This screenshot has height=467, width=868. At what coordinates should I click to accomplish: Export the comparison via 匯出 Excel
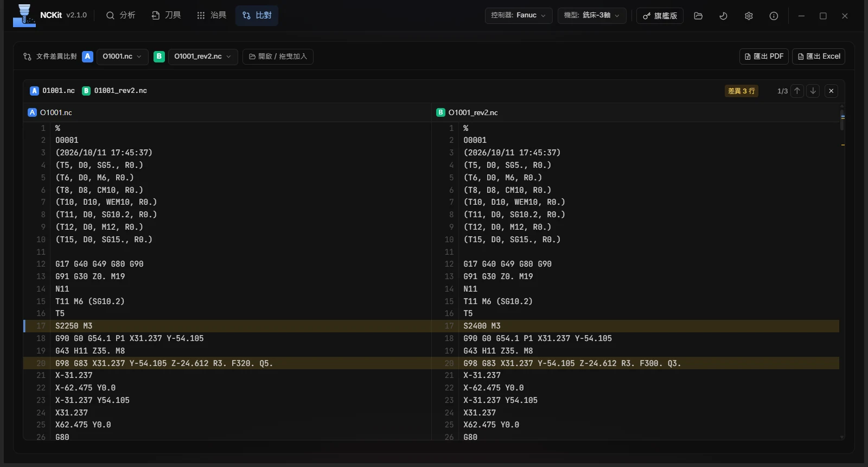tap(819, 56)
